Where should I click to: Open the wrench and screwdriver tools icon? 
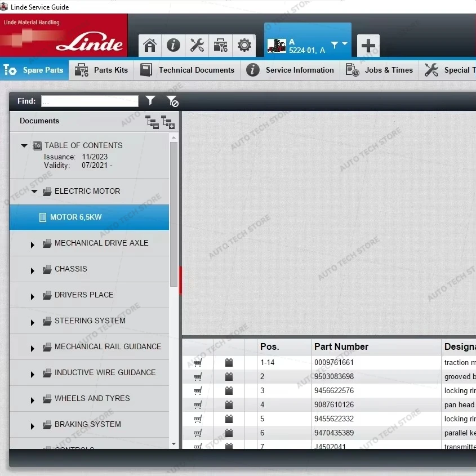pyautogui.click(x=197, y=46)
